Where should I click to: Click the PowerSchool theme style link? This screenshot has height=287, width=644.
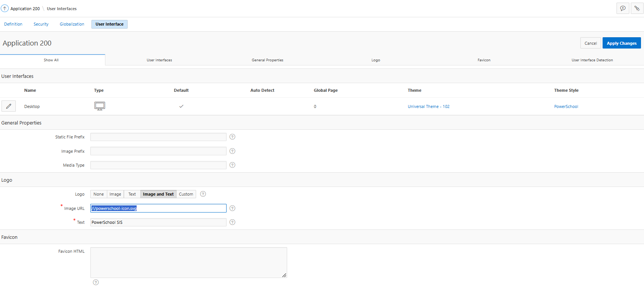point(566,106)
